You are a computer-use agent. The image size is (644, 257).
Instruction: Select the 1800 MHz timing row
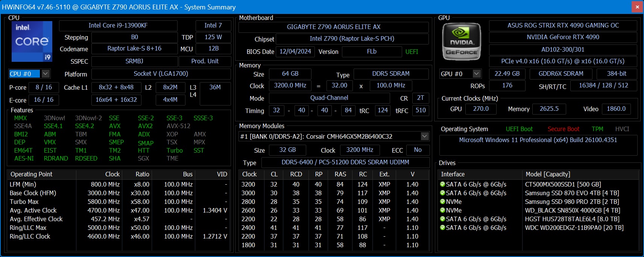click(x=334, y=245)
